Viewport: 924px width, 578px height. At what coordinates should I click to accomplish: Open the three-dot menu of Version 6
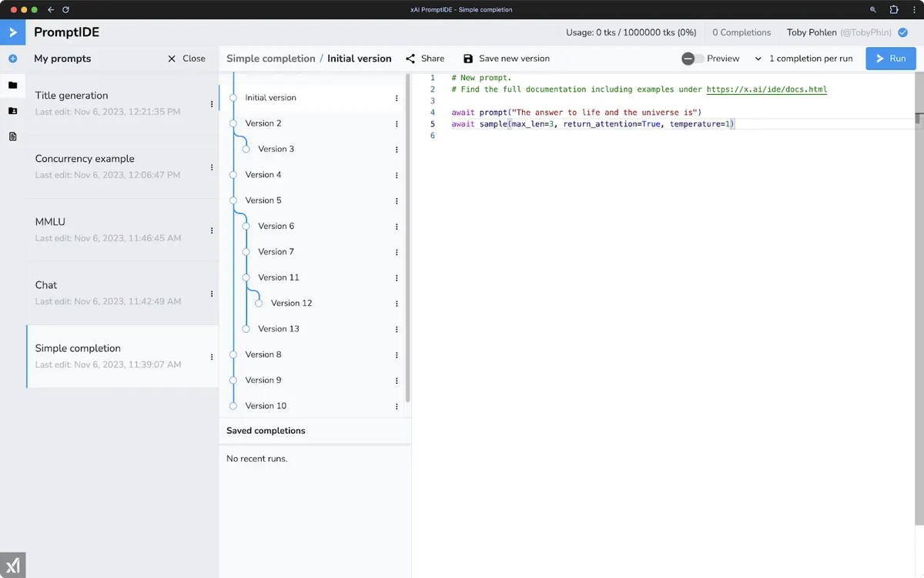[x=397, y=227]
